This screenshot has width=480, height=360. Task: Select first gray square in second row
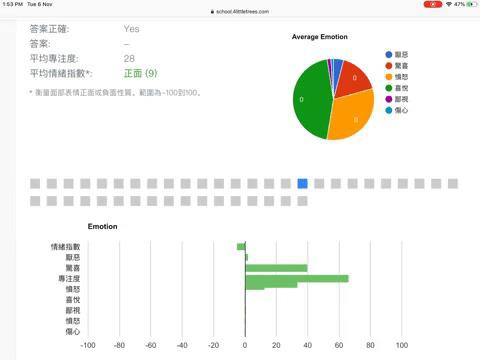35,201
